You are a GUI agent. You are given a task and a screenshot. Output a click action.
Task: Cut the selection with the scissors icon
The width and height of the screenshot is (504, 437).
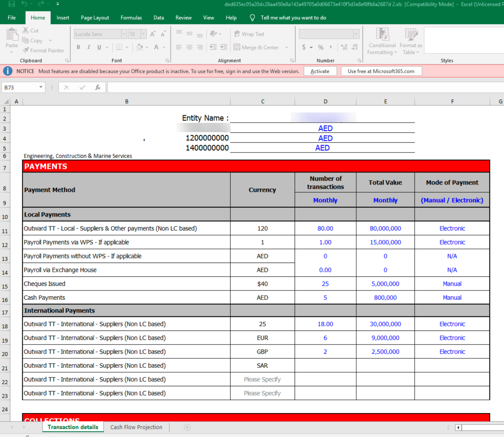coord(26,30)
